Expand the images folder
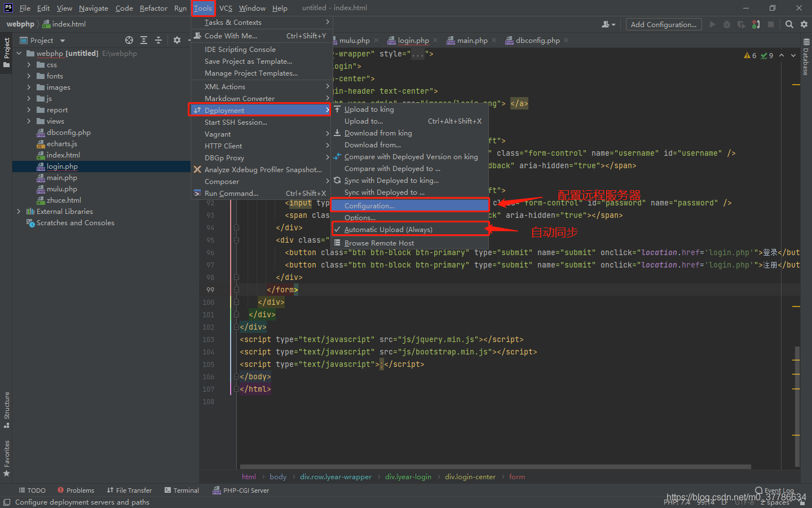Image resolution: width=812 pixels, height=508 pixels. (x=29, y=87)
